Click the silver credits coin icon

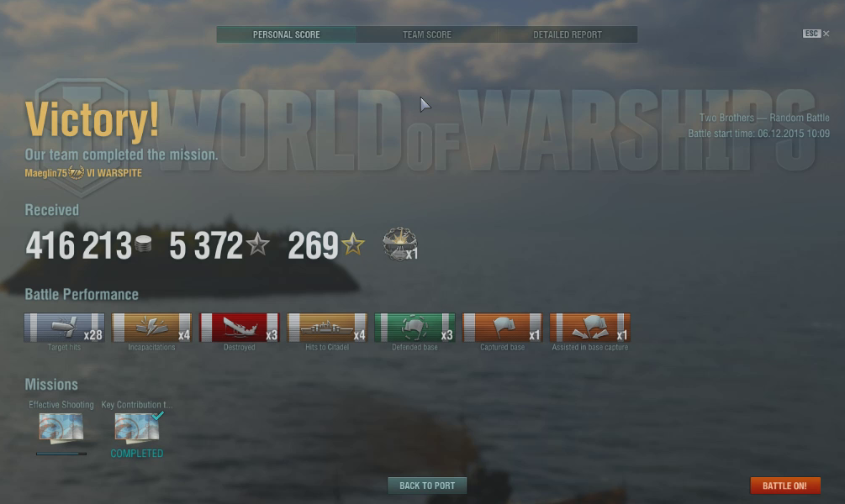click(143, 244)
